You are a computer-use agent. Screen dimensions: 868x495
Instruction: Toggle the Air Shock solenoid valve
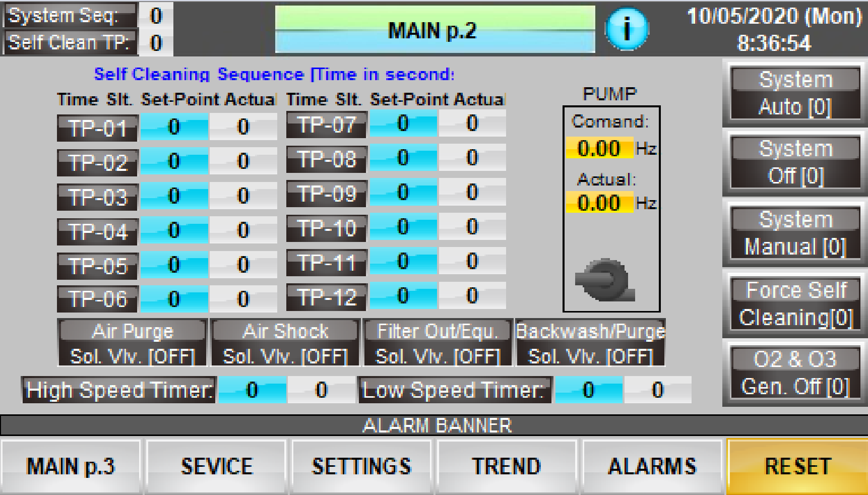point(285,343)
